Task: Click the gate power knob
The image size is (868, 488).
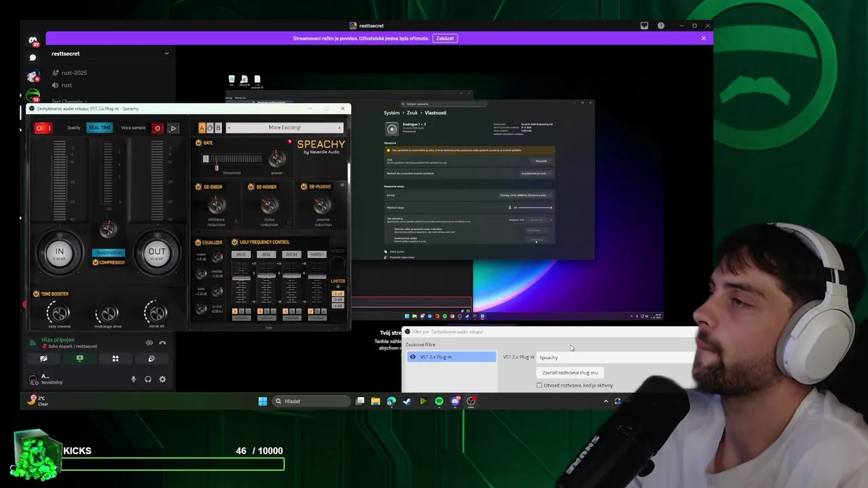Action: coord(277,159)
